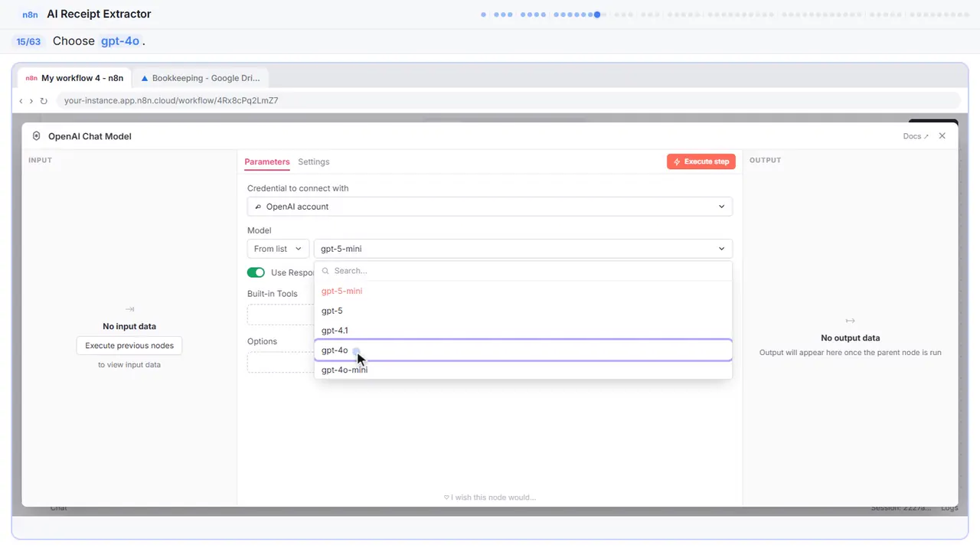Switch to My workflow 4 - n8n tab
The image size is (980, 551).
[x=74, y=78]
